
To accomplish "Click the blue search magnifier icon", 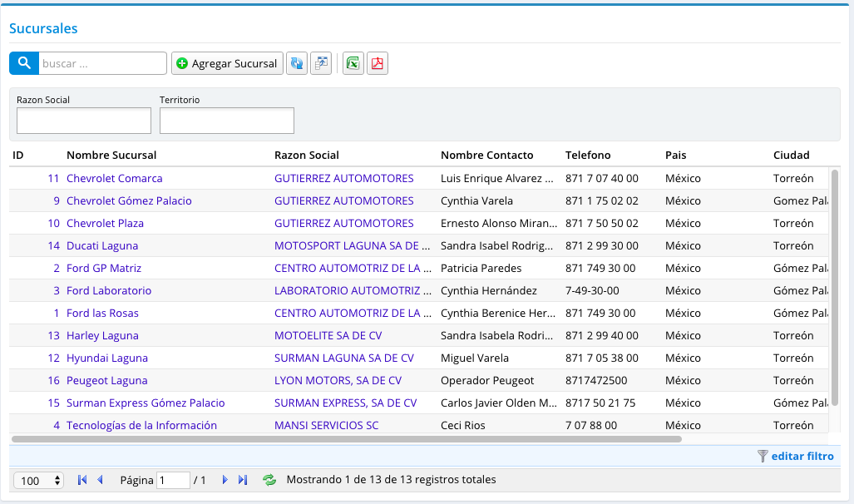I will 24,63.
